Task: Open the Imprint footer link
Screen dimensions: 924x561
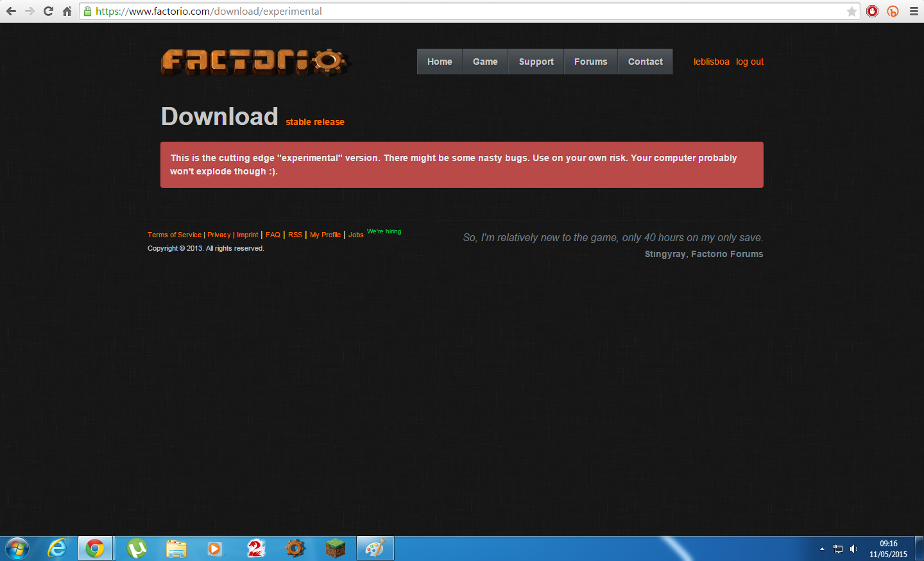Action: [247, 235]
